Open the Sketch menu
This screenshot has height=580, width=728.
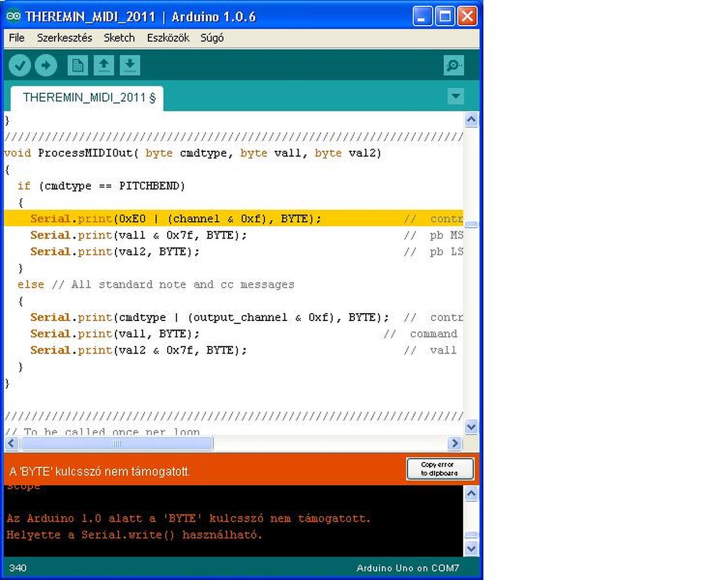[x=119, y=38]
